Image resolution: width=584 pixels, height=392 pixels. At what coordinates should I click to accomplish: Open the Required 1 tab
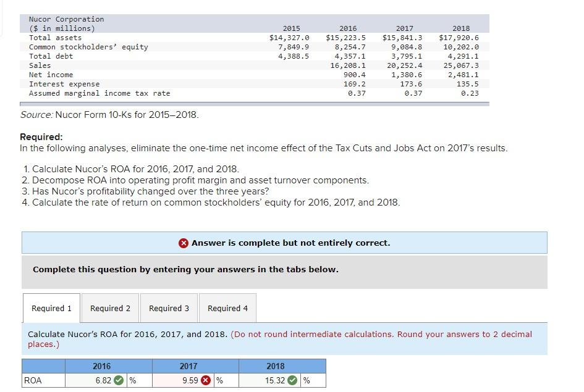(x=51, y=308)
